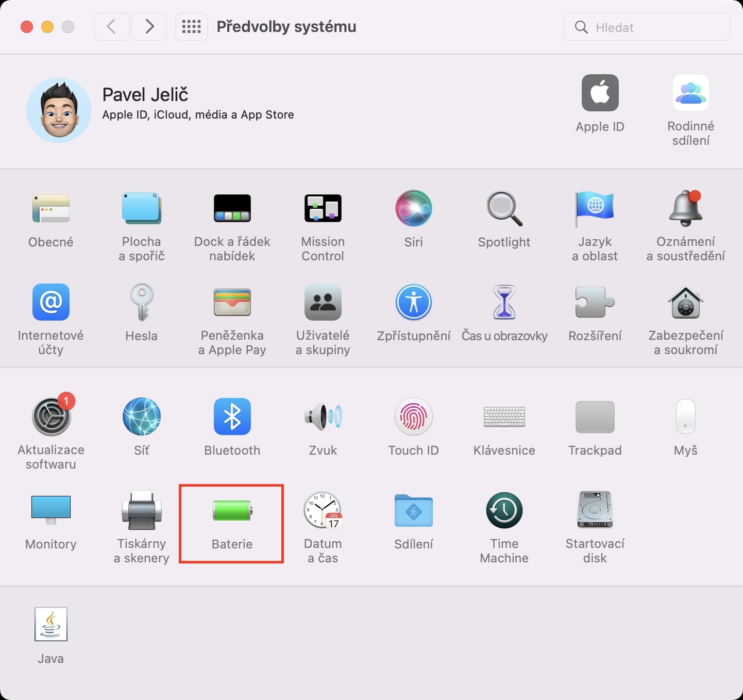Open Rodinné sdílení family sharing

[691, 93]
